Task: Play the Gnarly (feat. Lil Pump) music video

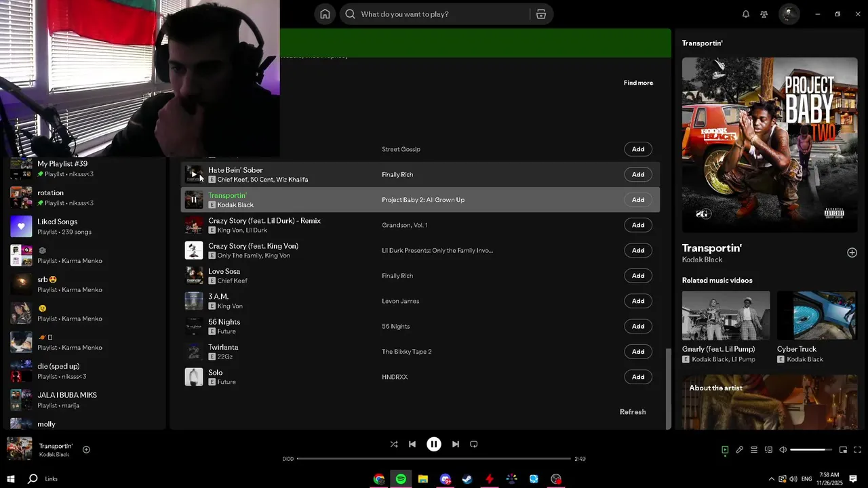Action: [x=726, y=315]
